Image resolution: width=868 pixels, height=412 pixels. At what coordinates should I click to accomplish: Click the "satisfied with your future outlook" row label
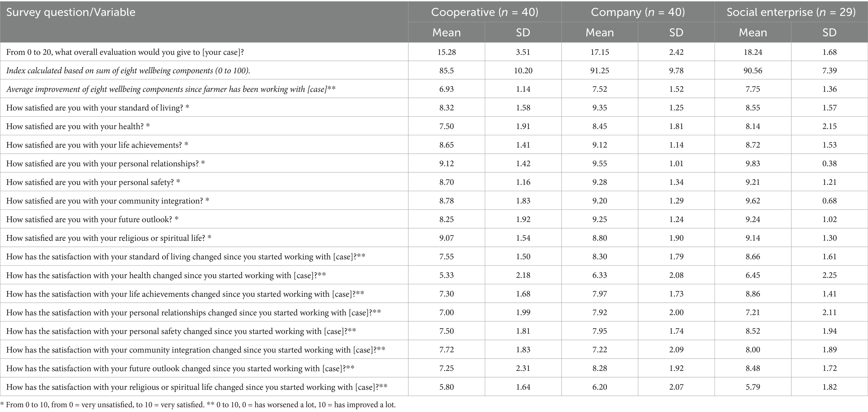tap(92, 220)
